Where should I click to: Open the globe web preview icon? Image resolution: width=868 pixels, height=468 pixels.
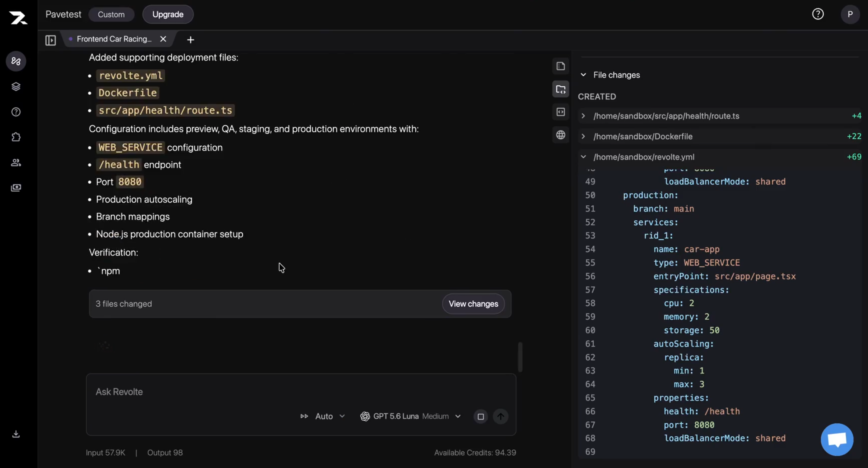(561, 135)
